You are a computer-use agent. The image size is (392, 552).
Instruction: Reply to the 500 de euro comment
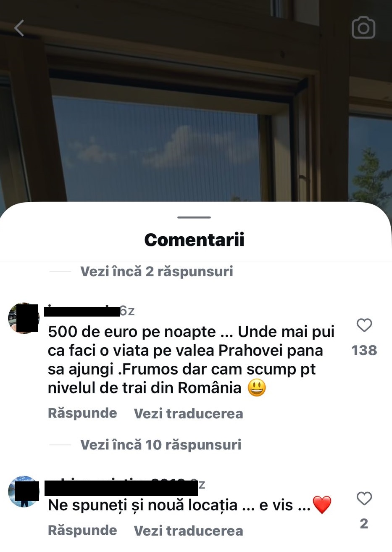point(82,413)
